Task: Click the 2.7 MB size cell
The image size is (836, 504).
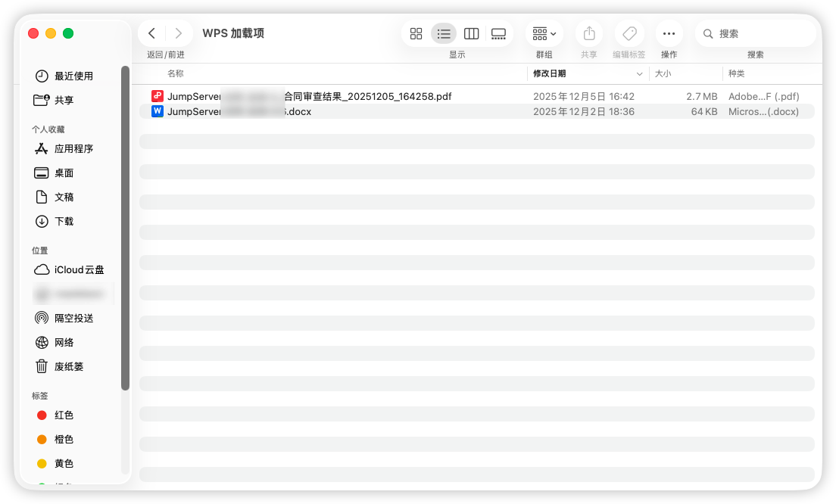Action: coord(702,96)
